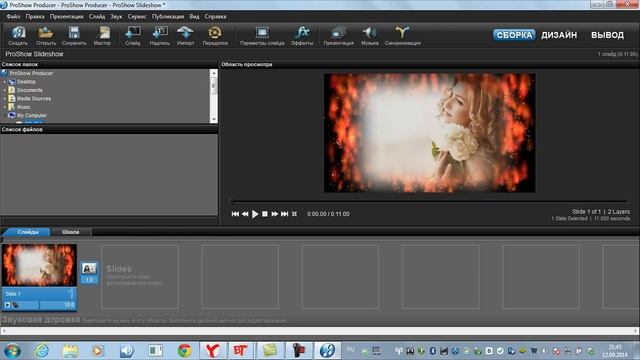
Task: Click the Синхронизация toolbar icon
Action: pos(402,35)
